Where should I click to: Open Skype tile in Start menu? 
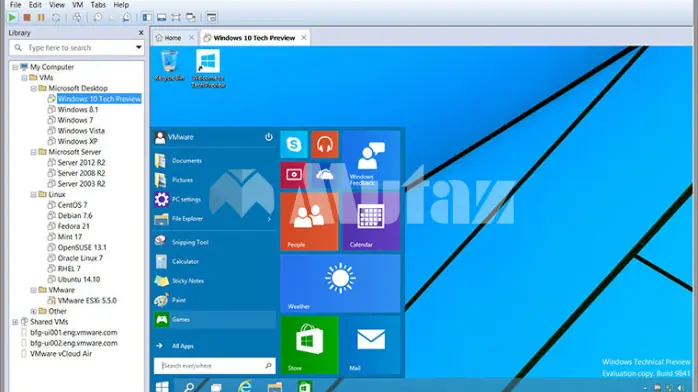294,144
